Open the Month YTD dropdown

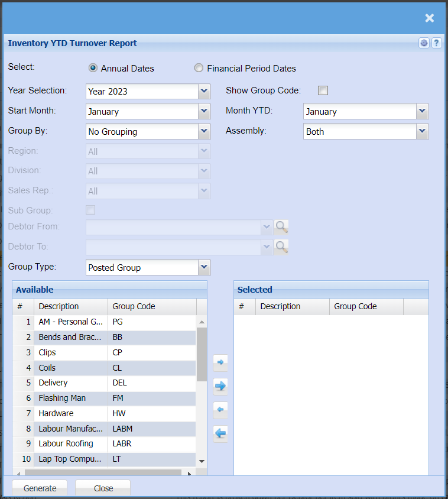(x=422, y=111)
